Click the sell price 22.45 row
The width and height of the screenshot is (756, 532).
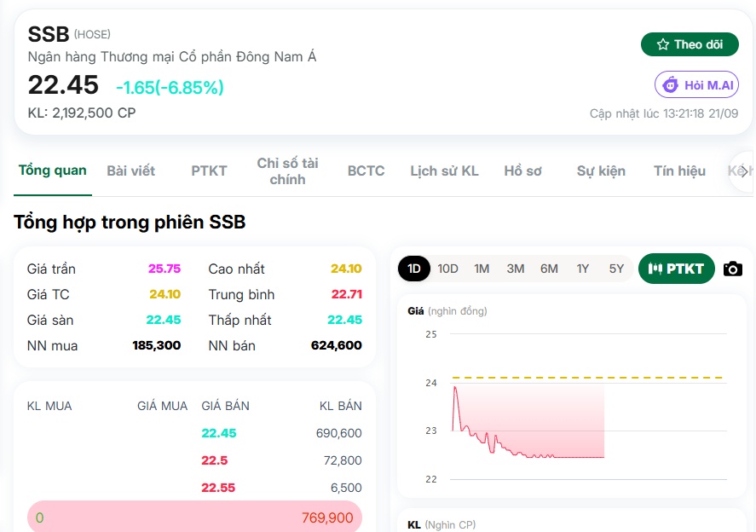[x=219, y=433]
